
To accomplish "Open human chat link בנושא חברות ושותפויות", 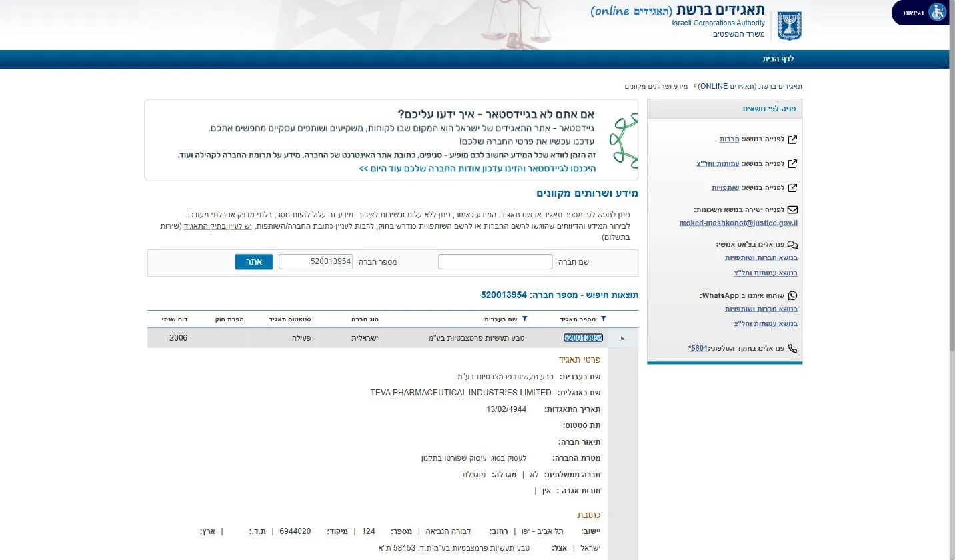I will (761, 258).
